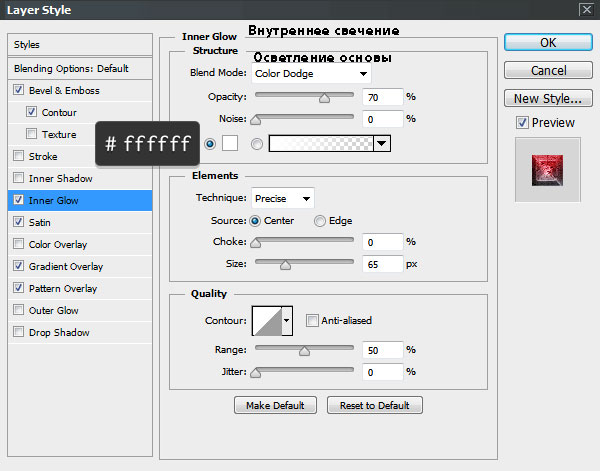
Task: Click the Opacity value field
Action: point(382,97)
